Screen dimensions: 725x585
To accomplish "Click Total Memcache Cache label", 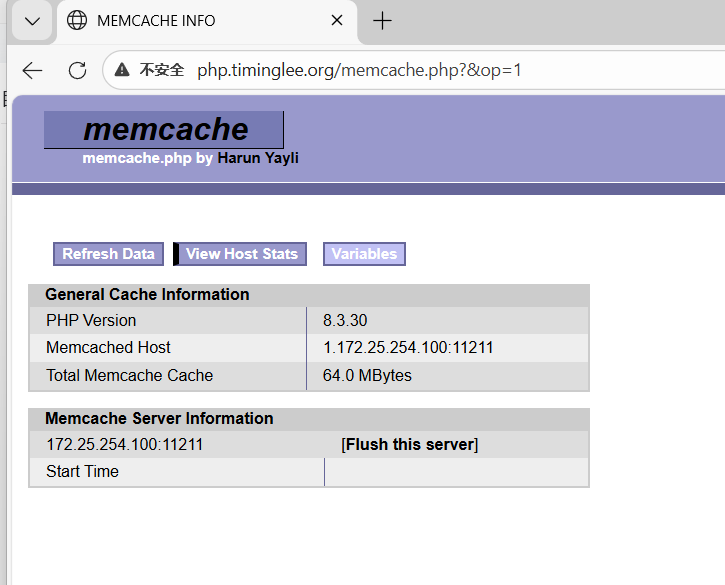I will (x=129, y=376).
